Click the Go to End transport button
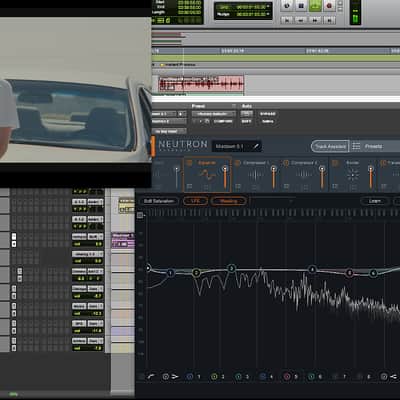The image size is (400, 400). click(x=329, y=20)
